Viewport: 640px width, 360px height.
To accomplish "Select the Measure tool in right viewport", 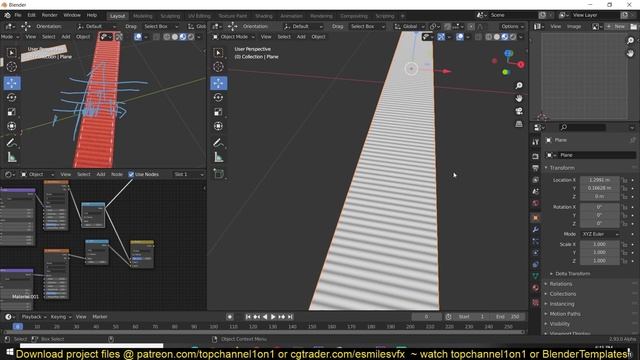I will 218,157.
